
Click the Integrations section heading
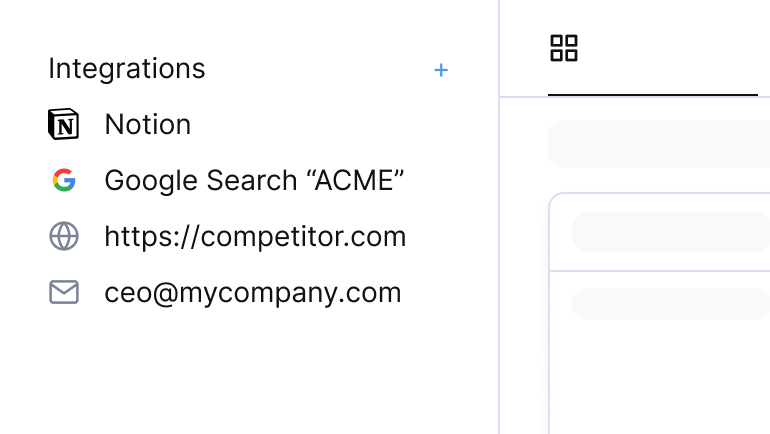click(x=127, y=69)
